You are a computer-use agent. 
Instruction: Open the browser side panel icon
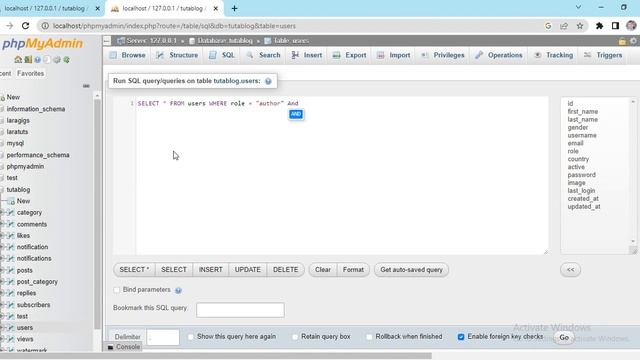615,26
